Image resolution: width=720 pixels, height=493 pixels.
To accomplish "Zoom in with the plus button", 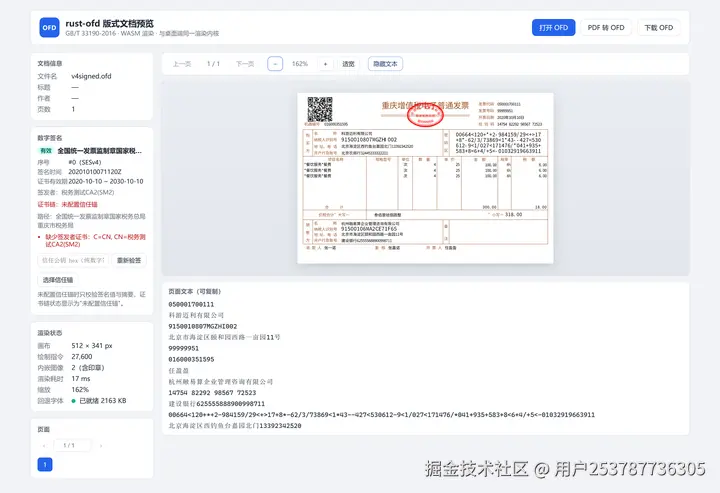I will pos(326,64).
